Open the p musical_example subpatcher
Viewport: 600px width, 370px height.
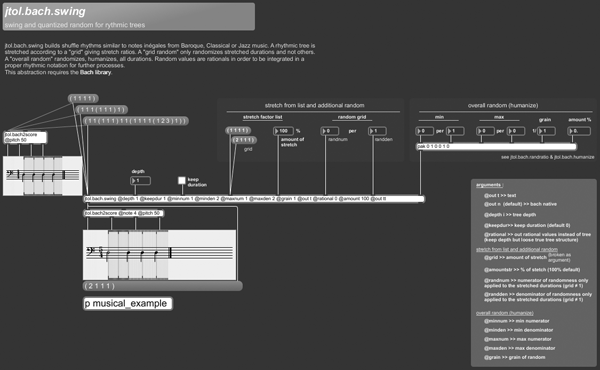128,303
